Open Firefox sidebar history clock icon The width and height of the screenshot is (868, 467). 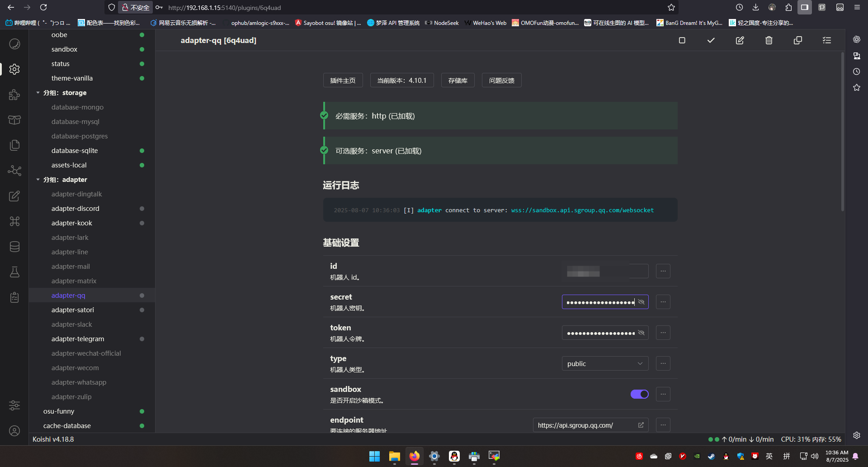tap(857, 71)
